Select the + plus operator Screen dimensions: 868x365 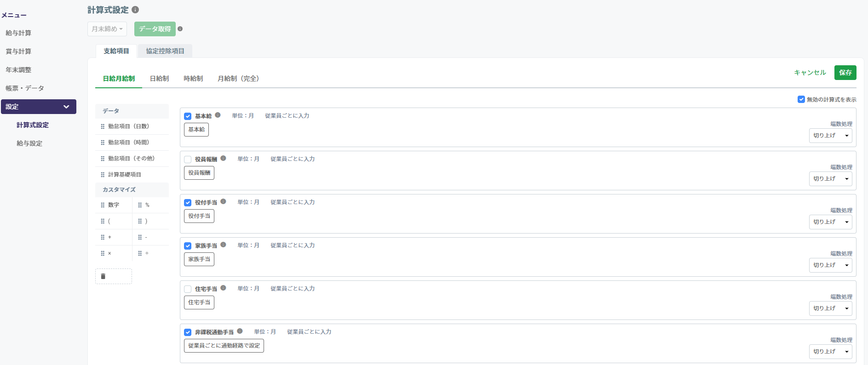(x=114, y=237)
